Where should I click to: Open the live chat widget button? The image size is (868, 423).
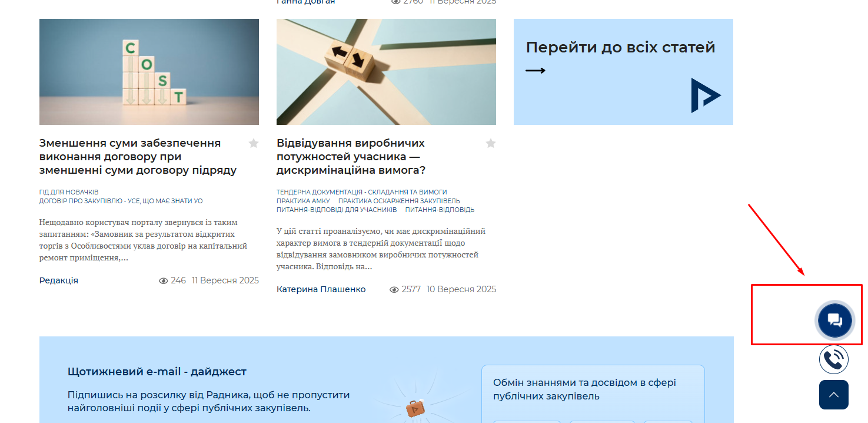[834, 320]
